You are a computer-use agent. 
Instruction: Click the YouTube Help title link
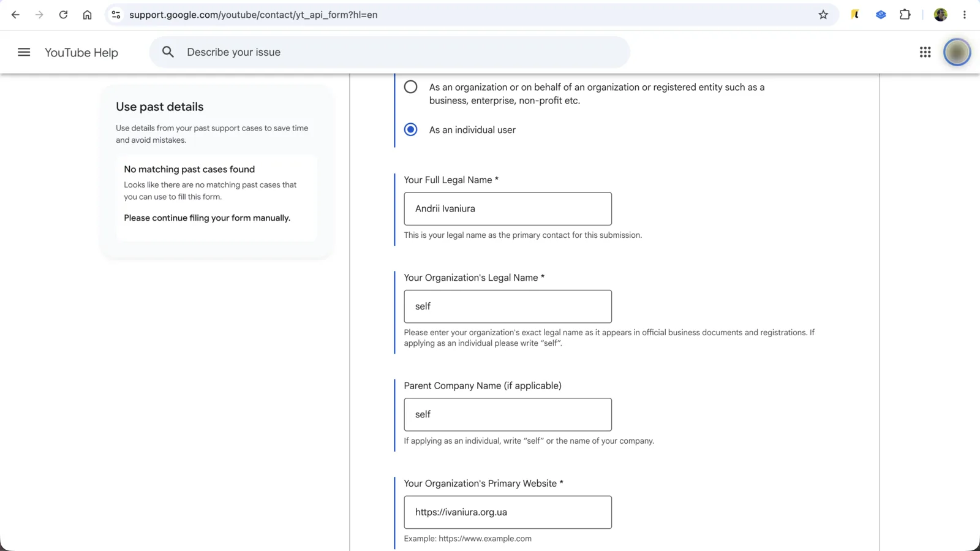[x=81, y=53]
